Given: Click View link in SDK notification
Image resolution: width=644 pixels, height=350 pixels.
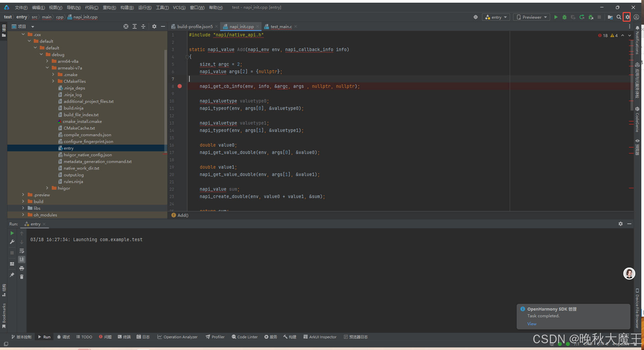Looking at the screenshot, I should point(532,324).
